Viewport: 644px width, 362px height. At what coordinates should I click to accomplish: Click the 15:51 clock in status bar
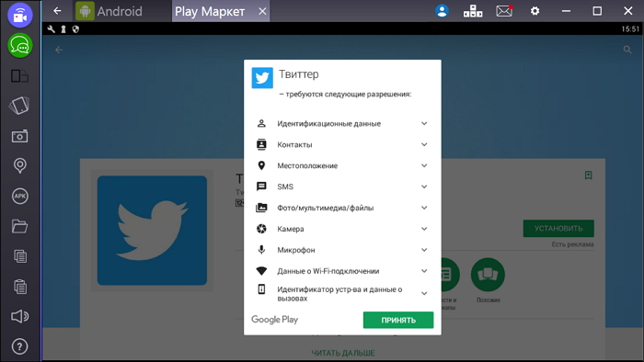(x=630, y=29)
